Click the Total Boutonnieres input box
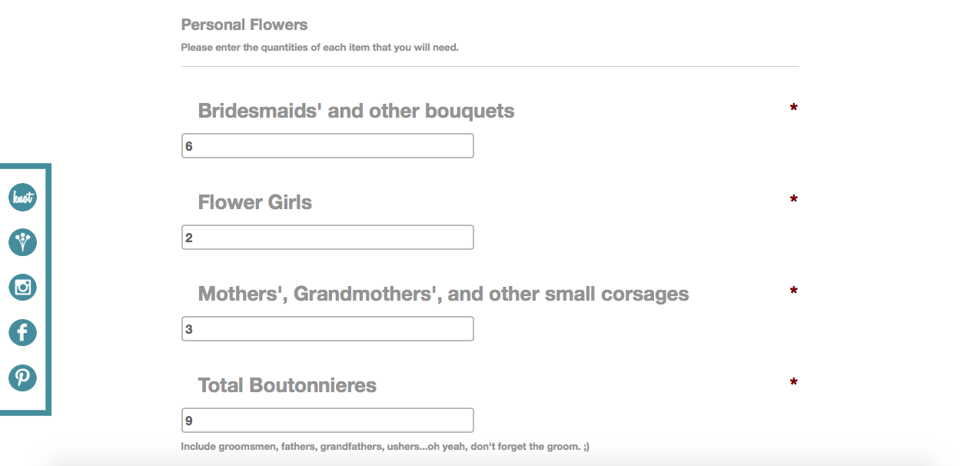The image size is (980, 466). (327, 421)
